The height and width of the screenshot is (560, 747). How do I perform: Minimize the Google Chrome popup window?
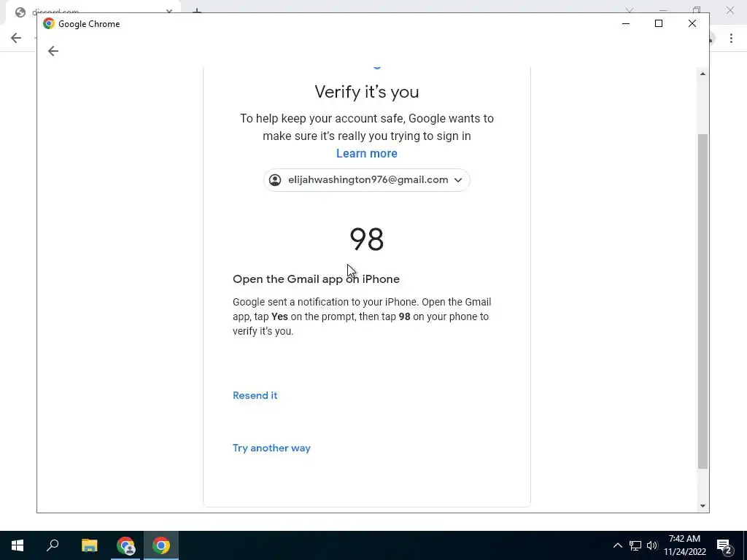click(x=626, y=23)
